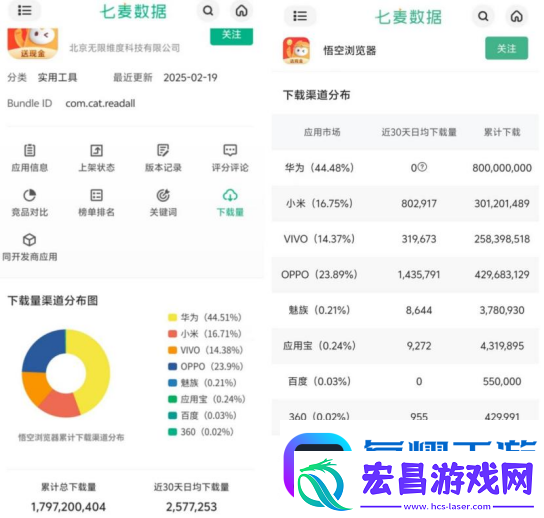Viewport: 544px width, 518px height.
Task: Click the 下载量渠道分布图 chart heading
Action: 53,300
